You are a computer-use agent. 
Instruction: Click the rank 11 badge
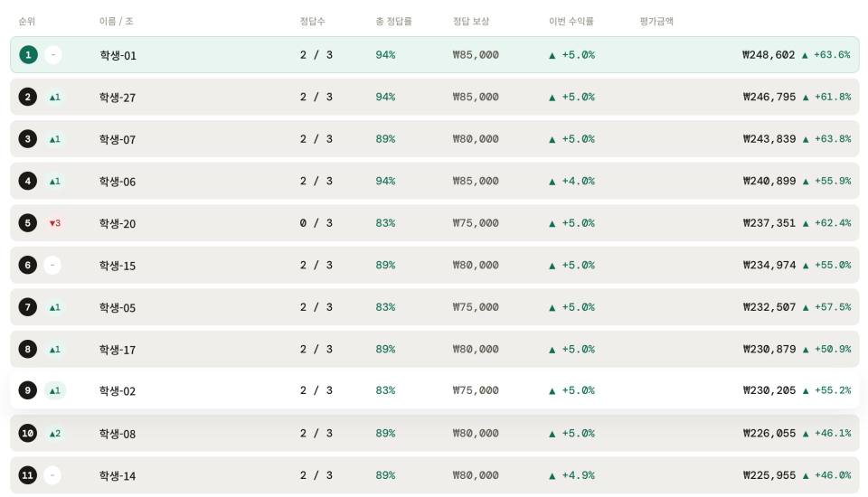pyautogui.click(x=28, y=475)
